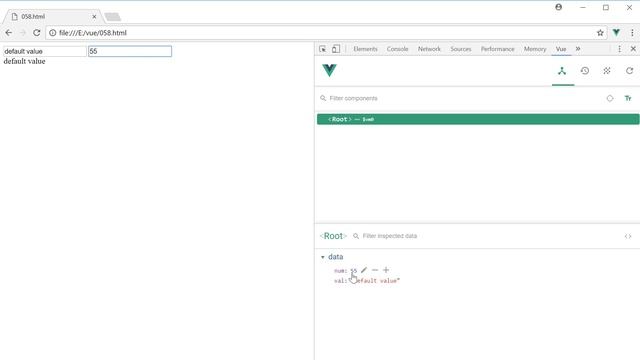
Task: Click the Vue logo in devtools
Action: (329, 70)
